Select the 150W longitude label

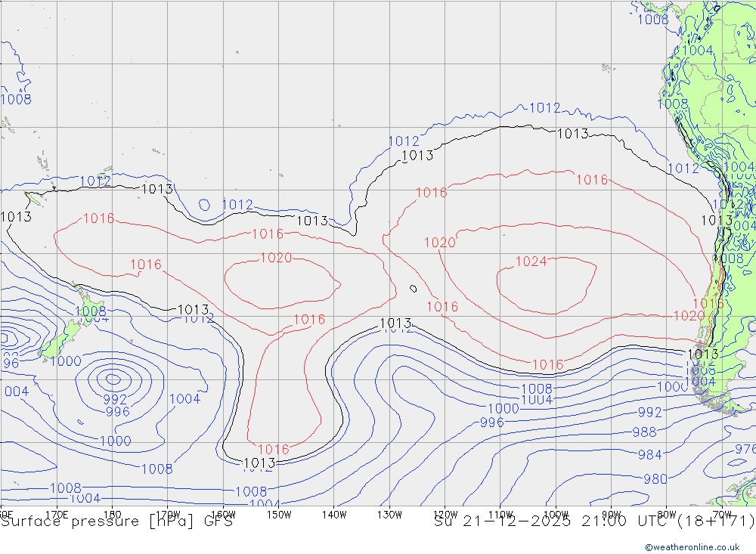pos(279,514)
